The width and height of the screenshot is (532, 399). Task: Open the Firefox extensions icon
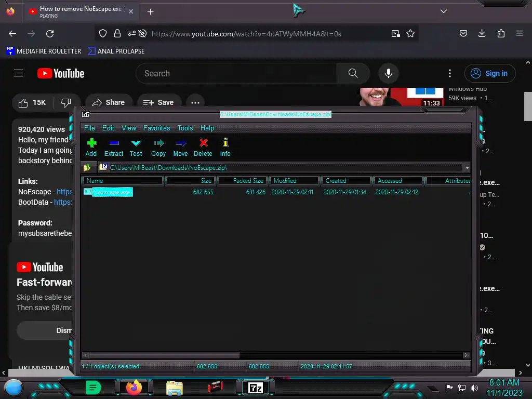click(501, 33)
